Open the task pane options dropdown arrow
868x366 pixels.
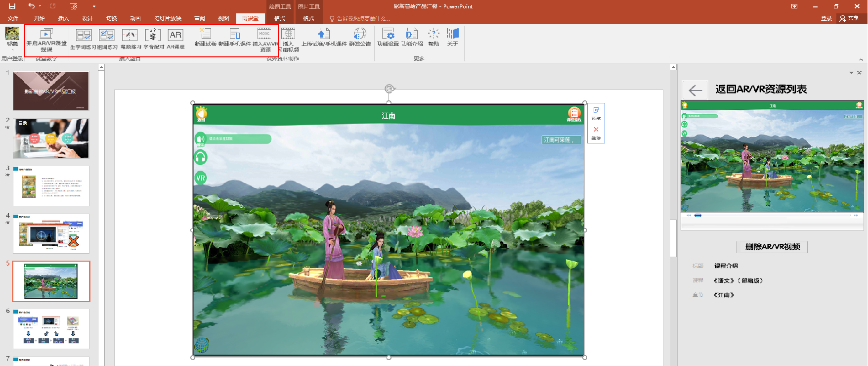point(851,73)
